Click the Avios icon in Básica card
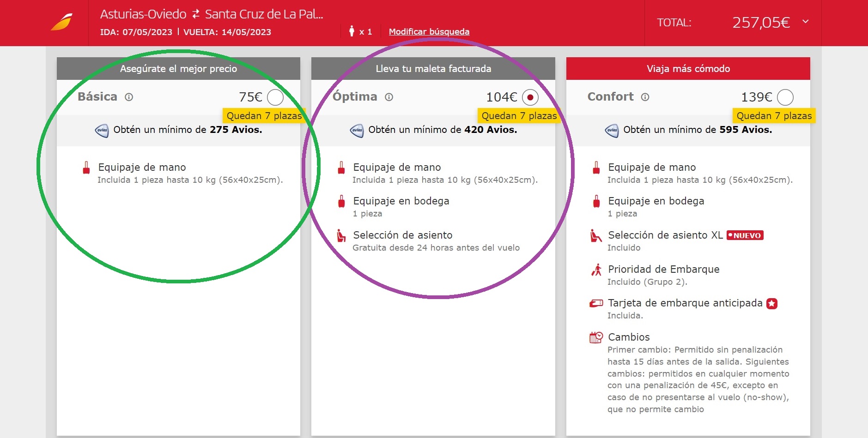Image resolution: width=868 pixels, height=438 pixels. pos(102,130)
